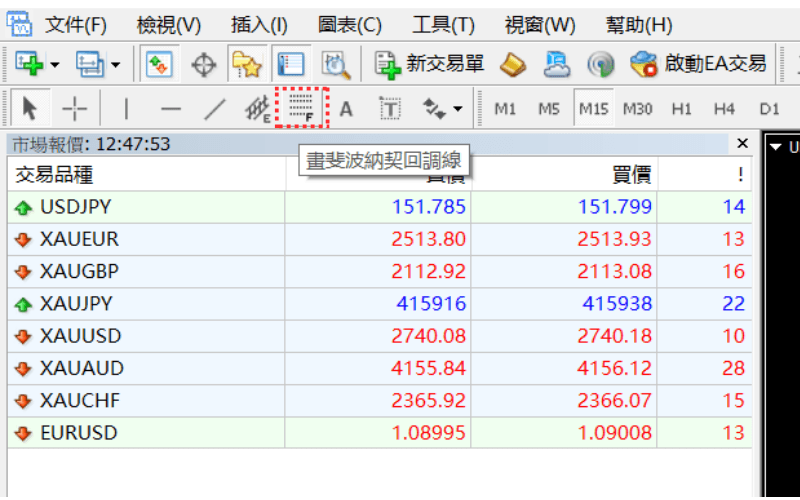Viewport: 800px width, 500px height.
Task: Expand the profiles dropdown arrow
Action: click(116, 66)
